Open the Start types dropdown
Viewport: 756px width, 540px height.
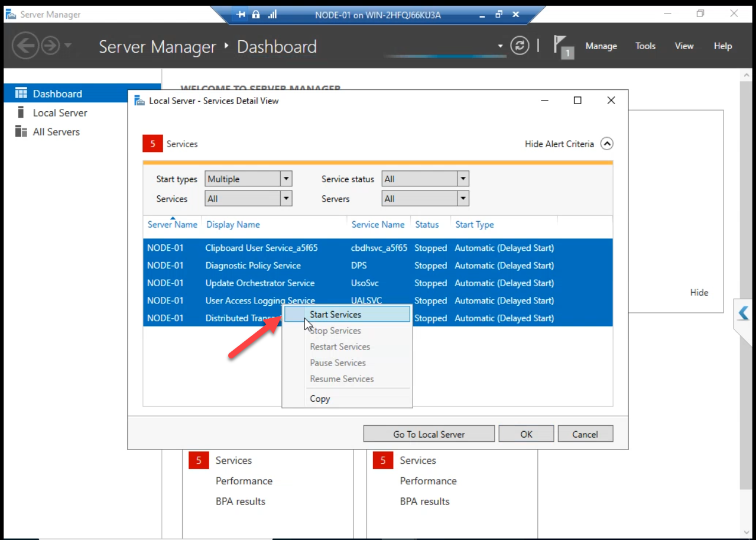click(249, 179)
